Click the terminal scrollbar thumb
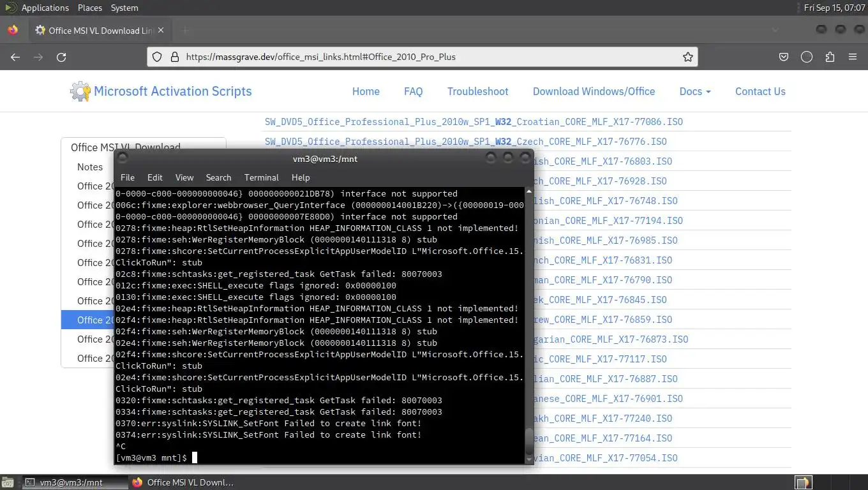868x490 pixels. [528, 441]
